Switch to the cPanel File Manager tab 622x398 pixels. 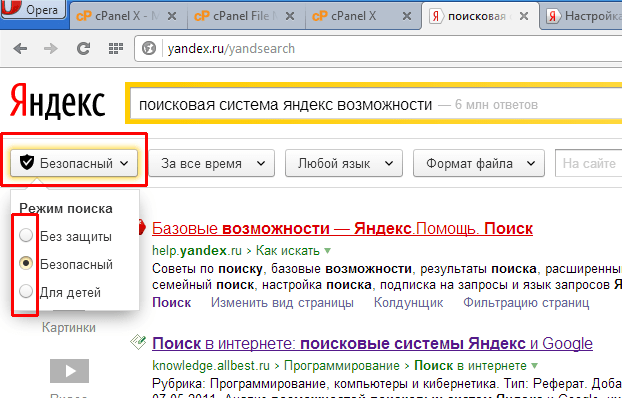point(245,16)
